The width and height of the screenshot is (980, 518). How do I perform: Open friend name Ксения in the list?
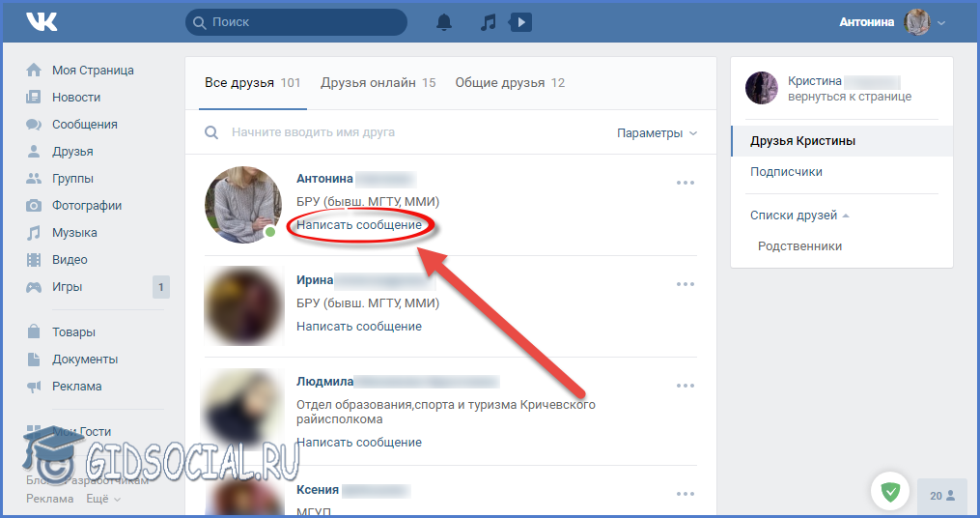[x=318, y=490]
